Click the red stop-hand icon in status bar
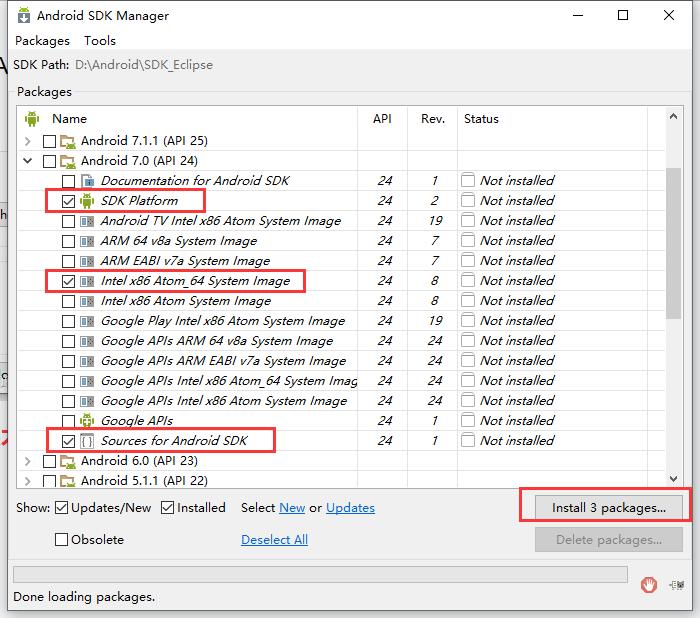 point(649,585)
